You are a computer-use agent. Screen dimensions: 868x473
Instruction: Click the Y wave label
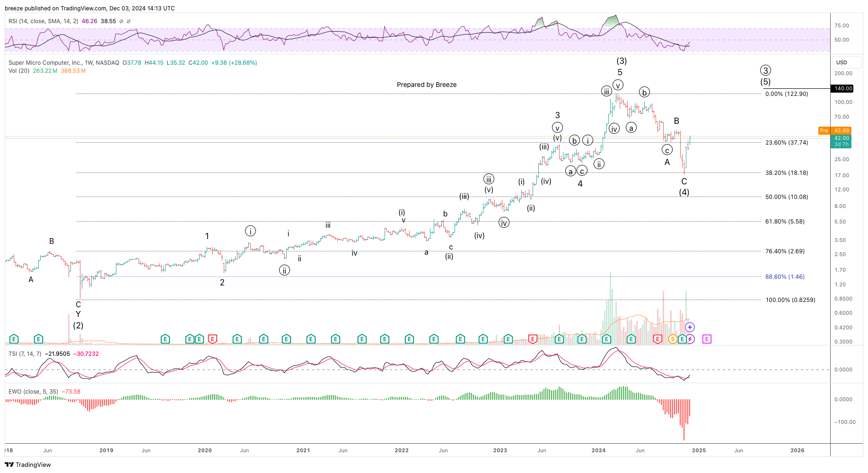[78, 314]
